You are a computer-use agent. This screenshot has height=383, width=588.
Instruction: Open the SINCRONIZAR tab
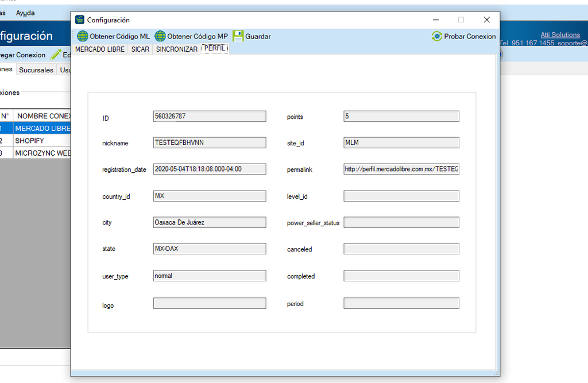click(177, 49)
